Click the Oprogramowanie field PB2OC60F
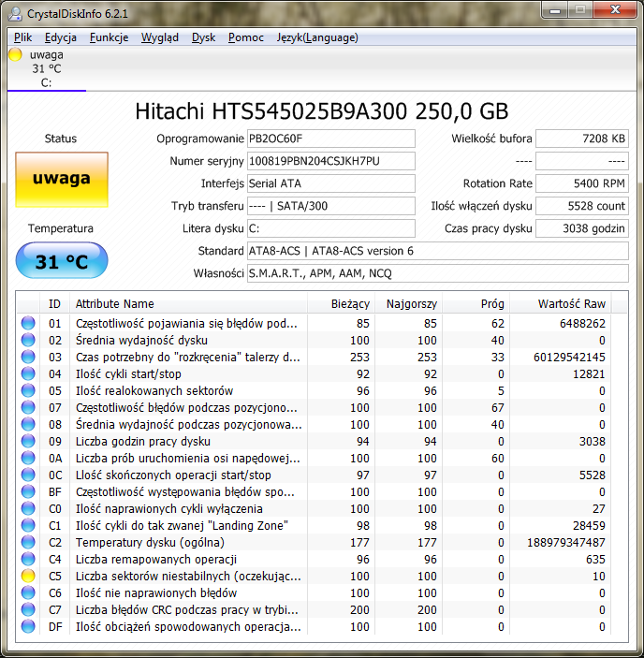This screenshot has height=658, width=644. [331, 139]
